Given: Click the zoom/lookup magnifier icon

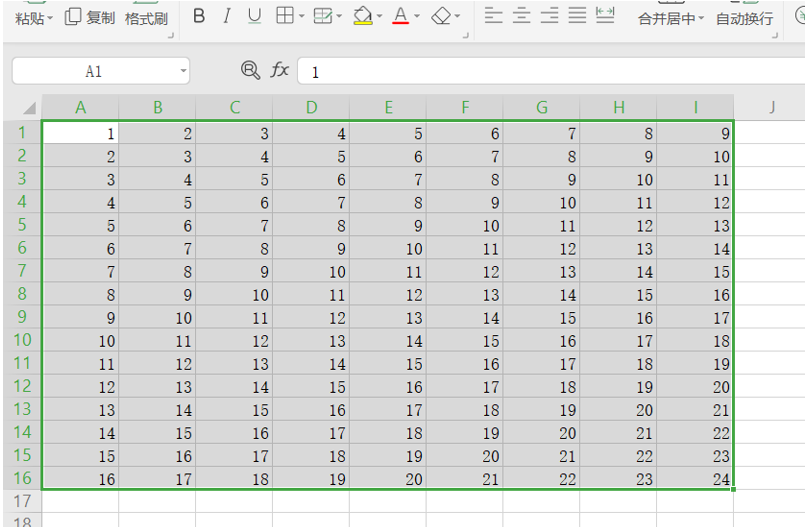Looking at the screenshot, I should pos(250,70).
